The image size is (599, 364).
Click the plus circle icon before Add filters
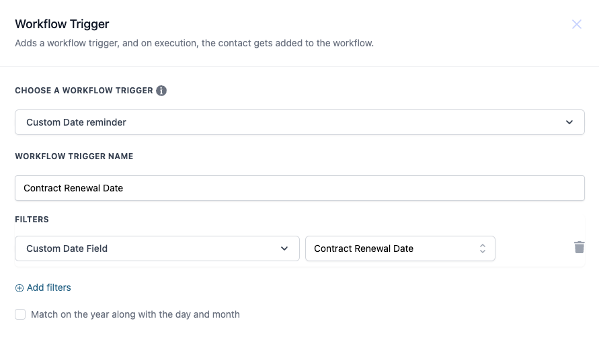[x=19, y=288]
